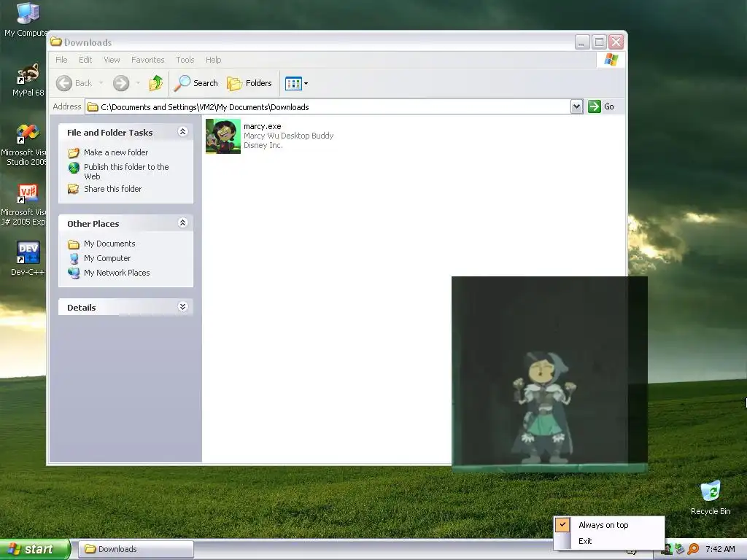Go to My Computer in Other Places
747x560 pixels.
[107, 258]
